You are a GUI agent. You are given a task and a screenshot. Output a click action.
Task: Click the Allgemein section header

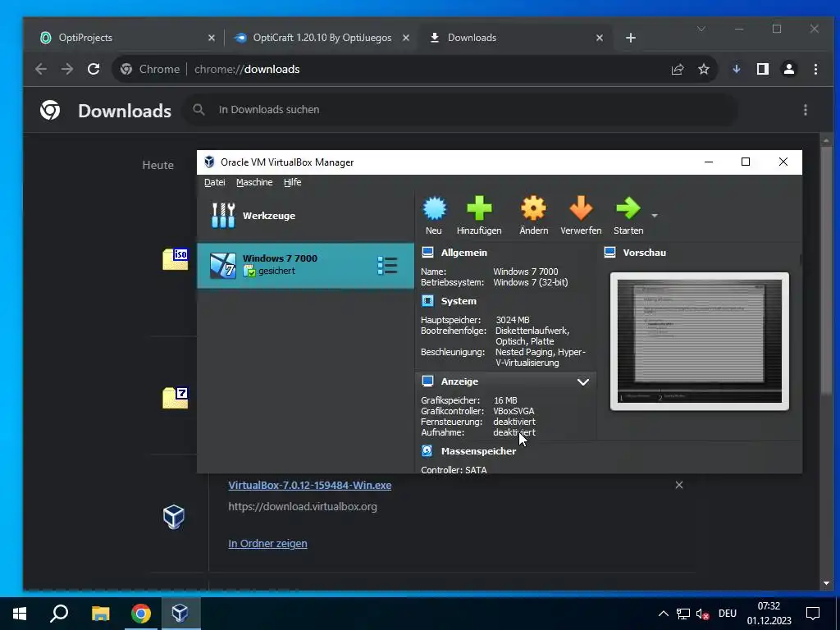point(464,253)
